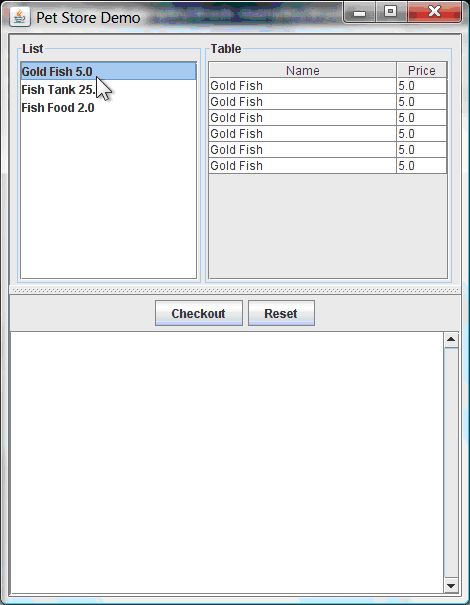Click the dotted split pane divider
470x605 pixels.
tap(235, 290)
